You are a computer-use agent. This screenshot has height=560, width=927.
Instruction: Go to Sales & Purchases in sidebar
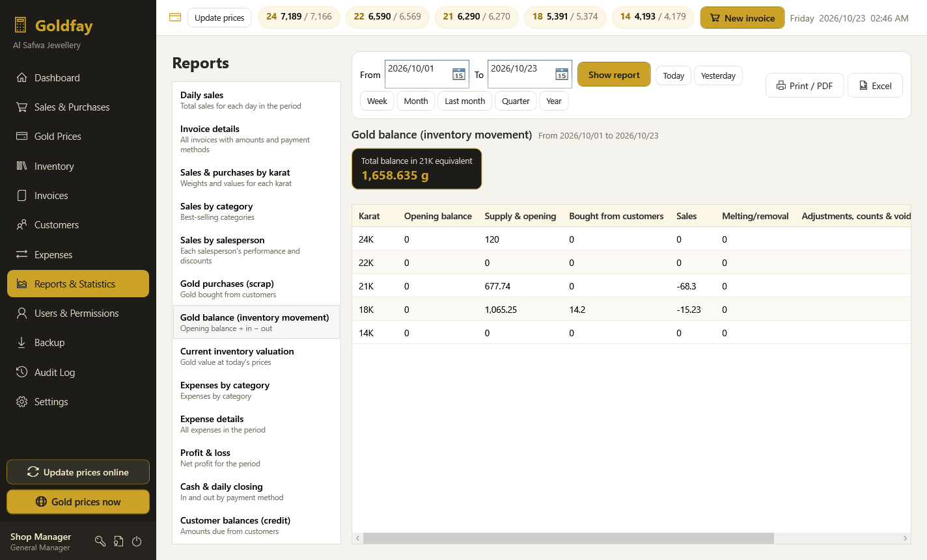78,107
